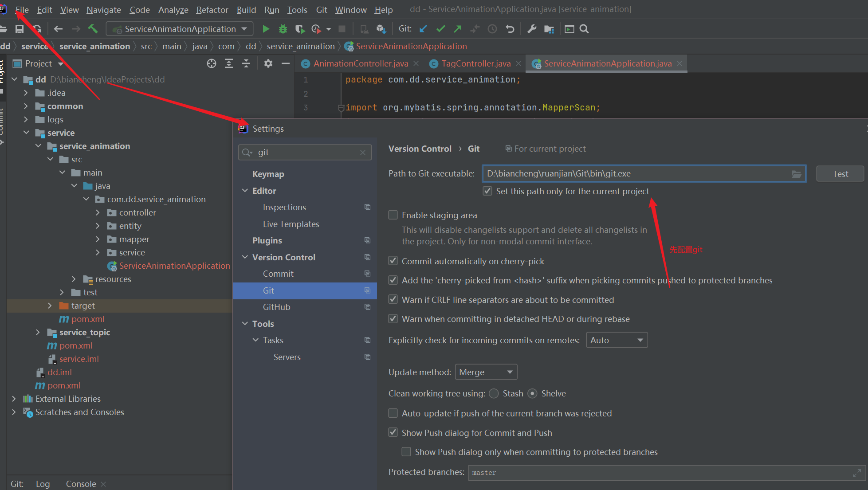Hide the Project tool window
Screen dimensions: 868x490
[286, 64]
